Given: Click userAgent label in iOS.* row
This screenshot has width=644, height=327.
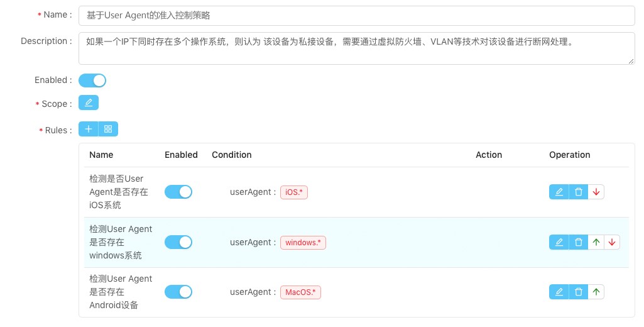Looking at the screenshot, I should [x=253, y=192].
